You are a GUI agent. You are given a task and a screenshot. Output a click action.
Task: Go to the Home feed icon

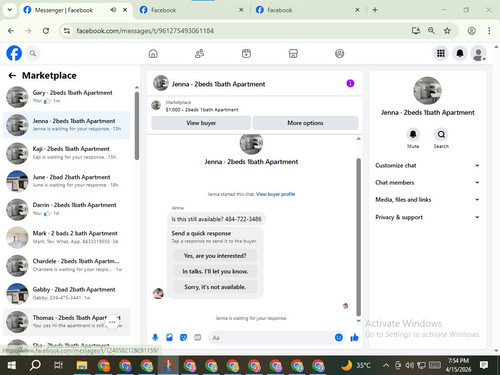pos(153,53)
